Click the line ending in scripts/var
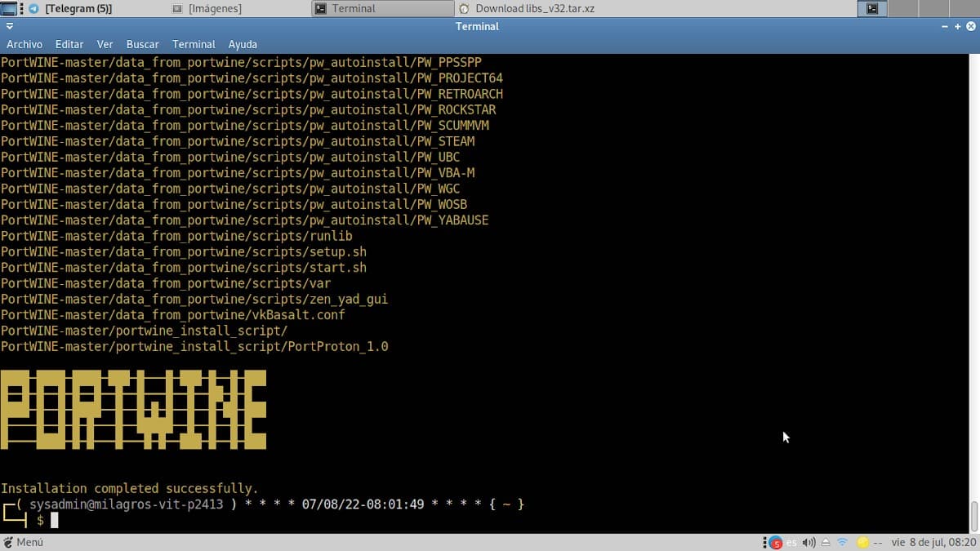This screenshot has height=551, width=980. click(x=166, y=283)
